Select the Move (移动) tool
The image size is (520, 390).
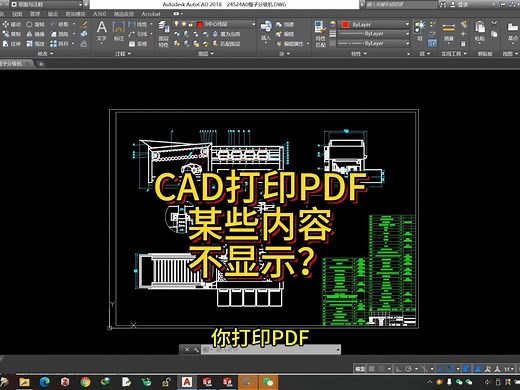11,24
